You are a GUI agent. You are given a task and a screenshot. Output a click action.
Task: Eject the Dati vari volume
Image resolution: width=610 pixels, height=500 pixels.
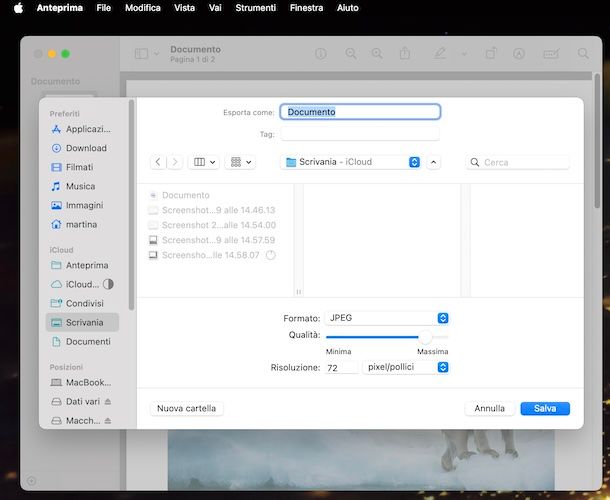[x=108, y=402]
